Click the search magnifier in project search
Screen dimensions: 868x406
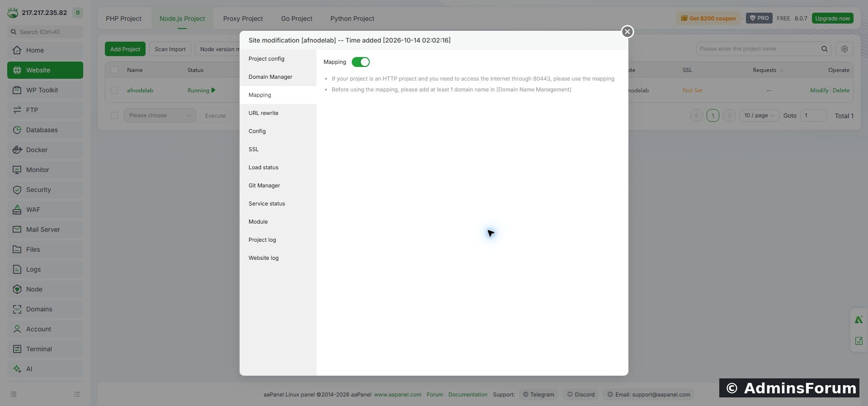coord(825,49)
